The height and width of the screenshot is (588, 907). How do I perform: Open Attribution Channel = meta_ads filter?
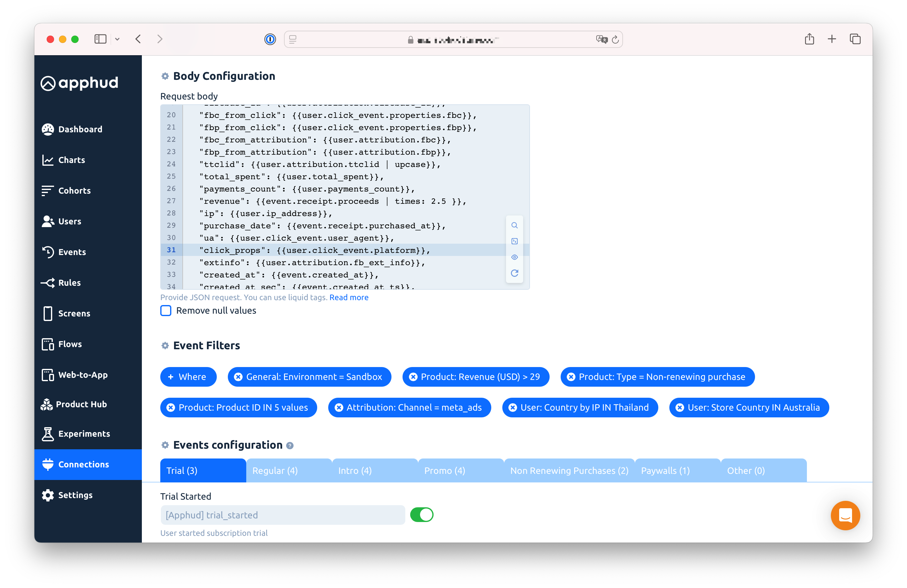[414, 408]
